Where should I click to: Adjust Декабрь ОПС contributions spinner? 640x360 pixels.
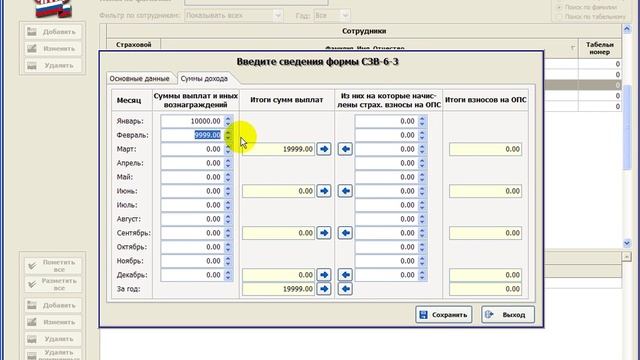click(x=422, y=275)
